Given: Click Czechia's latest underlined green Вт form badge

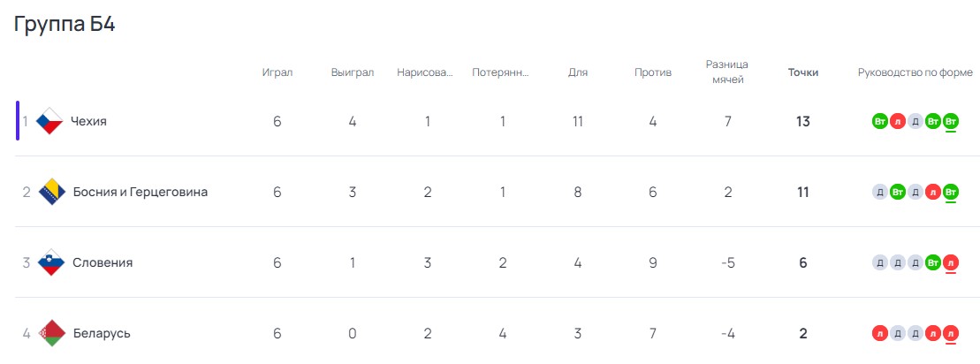Looking at the screenshot, I should [951, 121].
